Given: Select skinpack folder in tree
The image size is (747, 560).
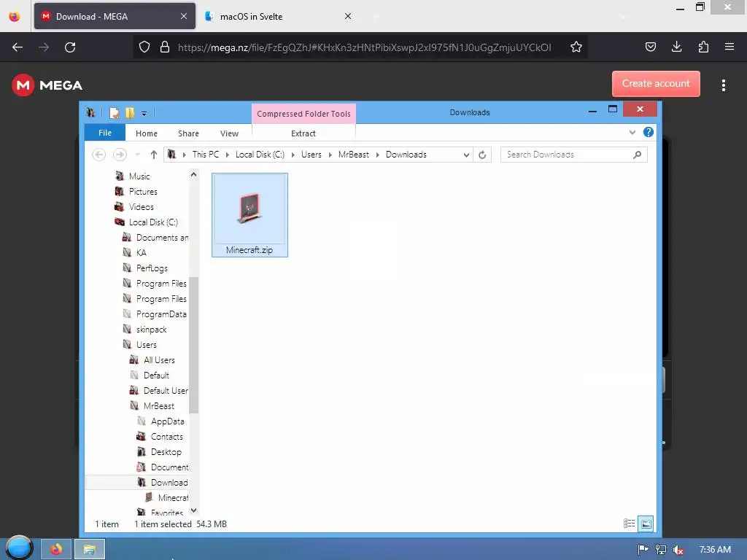Looking at the screenshot, I should click(x=151, y=330).
